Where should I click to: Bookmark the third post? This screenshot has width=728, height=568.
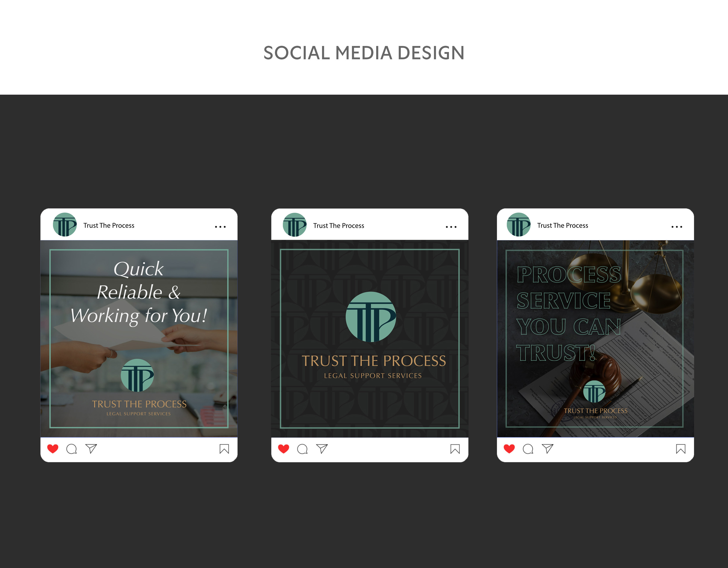click(x=681, y=449)
